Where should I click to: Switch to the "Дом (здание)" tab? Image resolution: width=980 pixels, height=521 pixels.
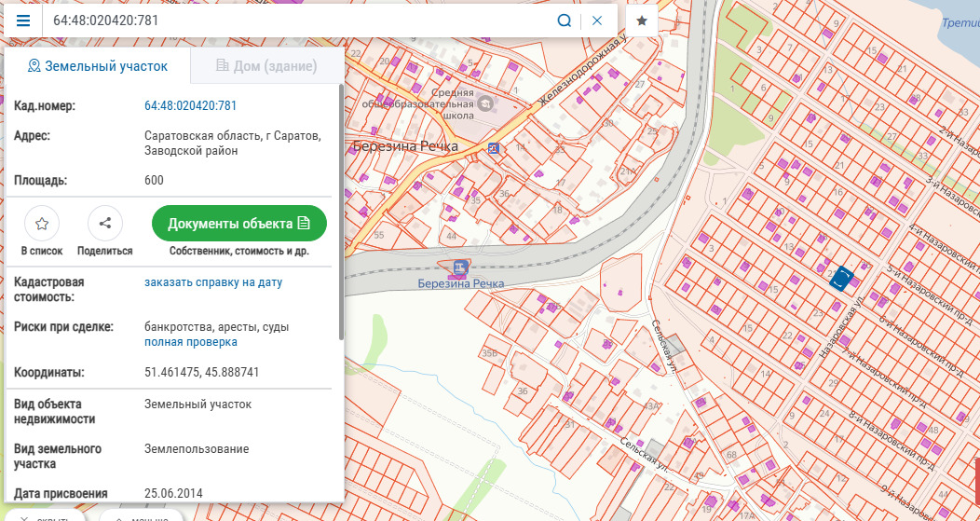[x=266, y=66]
